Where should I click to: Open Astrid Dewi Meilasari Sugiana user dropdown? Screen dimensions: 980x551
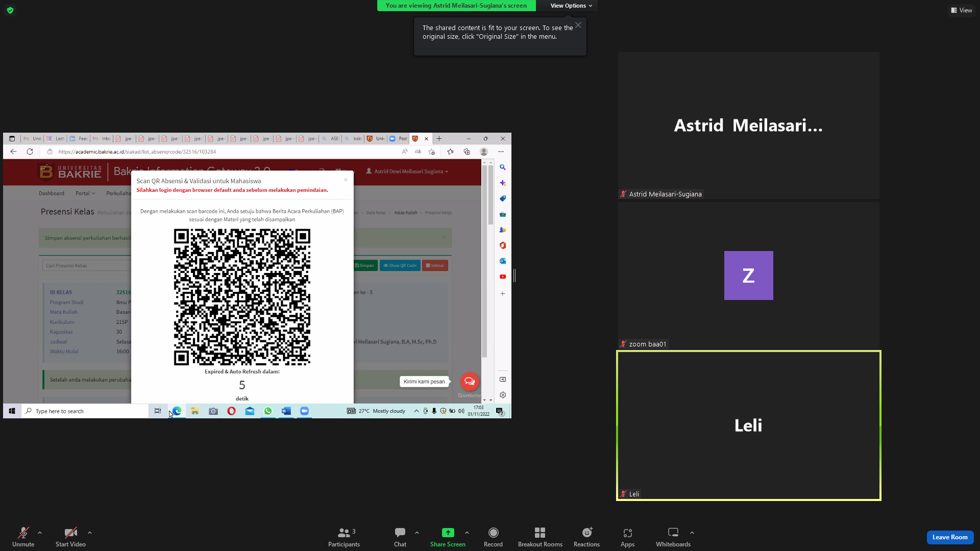point(407,171)
